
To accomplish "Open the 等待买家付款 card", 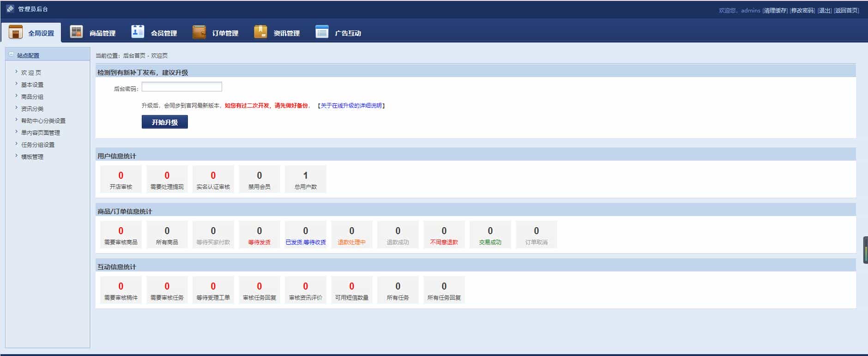I will pyautogui.click(x=213, y=235).
